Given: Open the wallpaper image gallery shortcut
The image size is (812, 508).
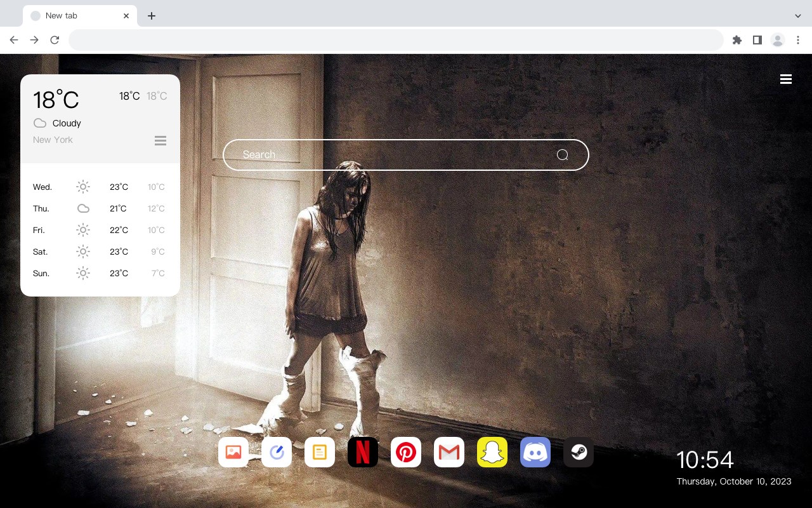Looking at the screenshot, I should coord(233,452).
